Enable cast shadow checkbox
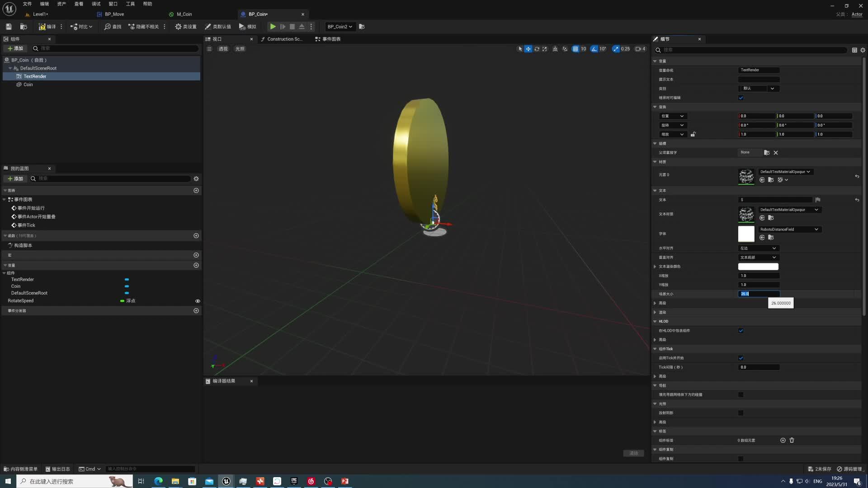This screenshot has width=868, height=488. point(741,413)
